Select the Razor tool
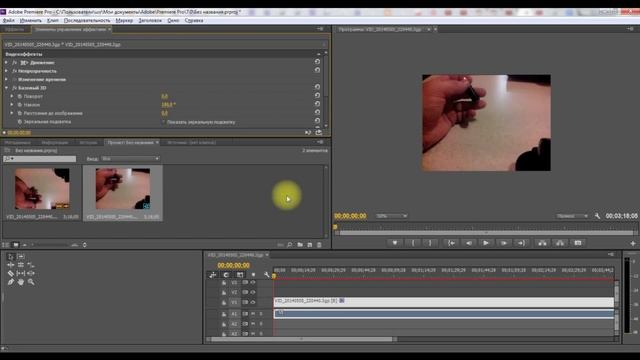Screen dimensions: 640x360 pos(11,273)
